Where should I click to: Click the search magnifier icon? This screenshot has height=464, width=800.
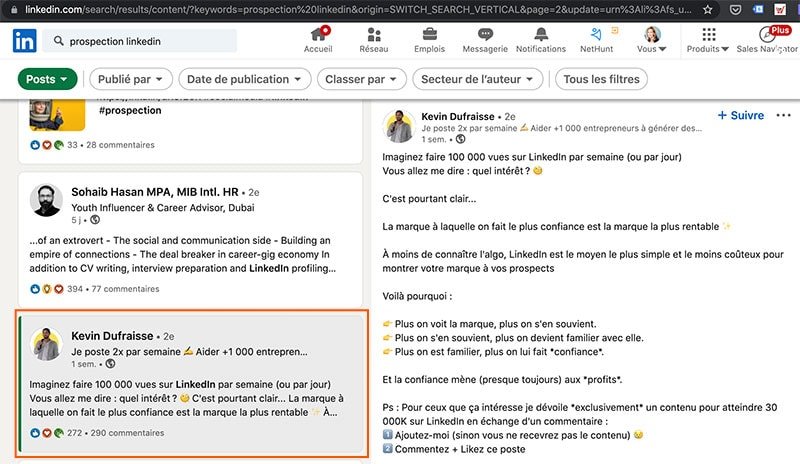(59, 41)
